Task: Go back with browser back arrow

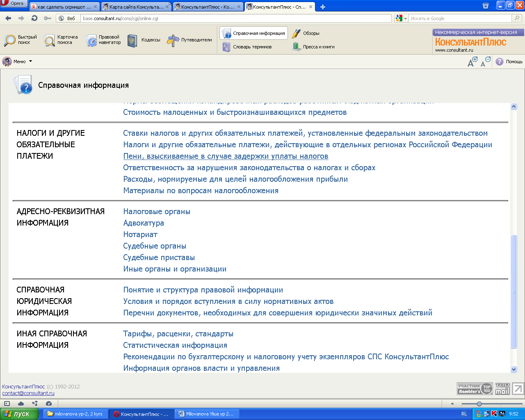Action: pyautogui.click(x=8, y=18)
